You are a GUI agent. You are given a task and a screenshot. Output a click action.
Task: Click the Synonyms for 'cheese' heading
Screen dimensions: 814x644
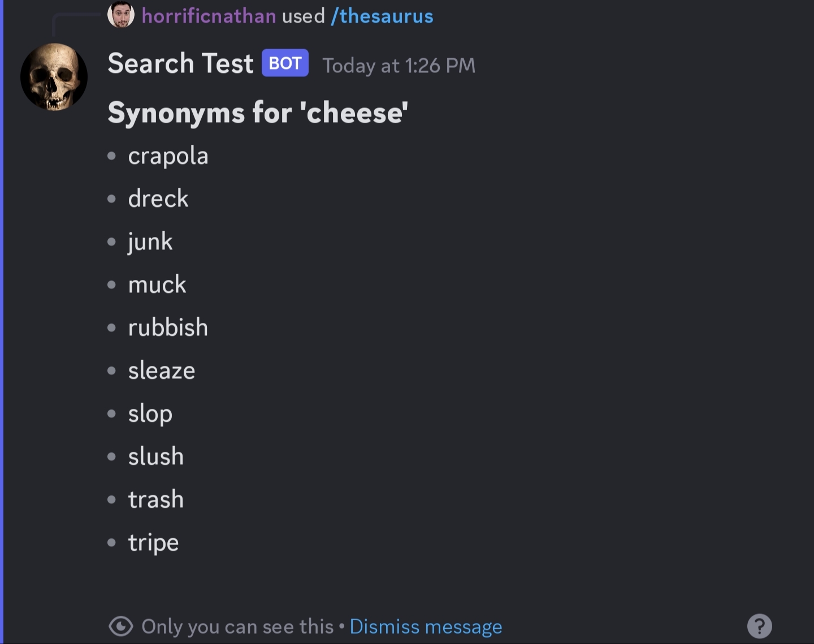pyautogui.click(x=258, y=112)
